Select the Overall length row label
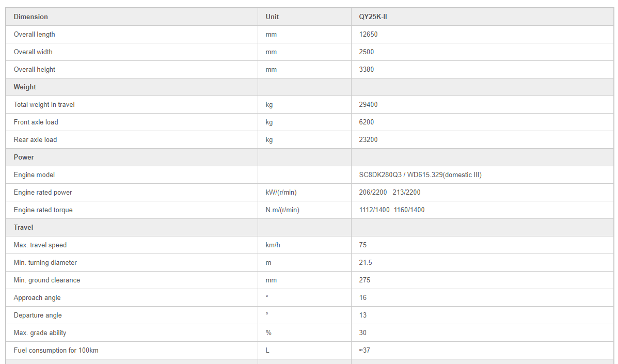This screenshot has width=618, height=364. point(34,34)
